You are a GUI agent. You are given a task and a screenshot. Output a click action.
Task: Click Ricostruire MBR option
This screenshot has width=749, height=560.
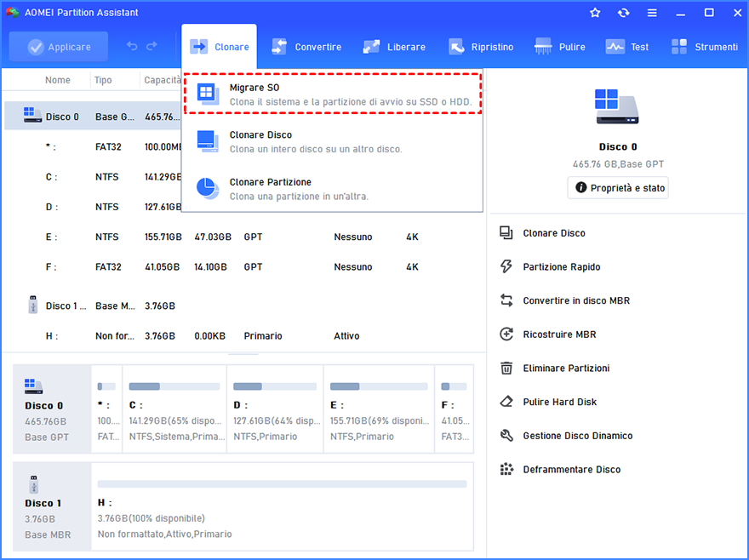pyautogui.click(x=559, y=334)
